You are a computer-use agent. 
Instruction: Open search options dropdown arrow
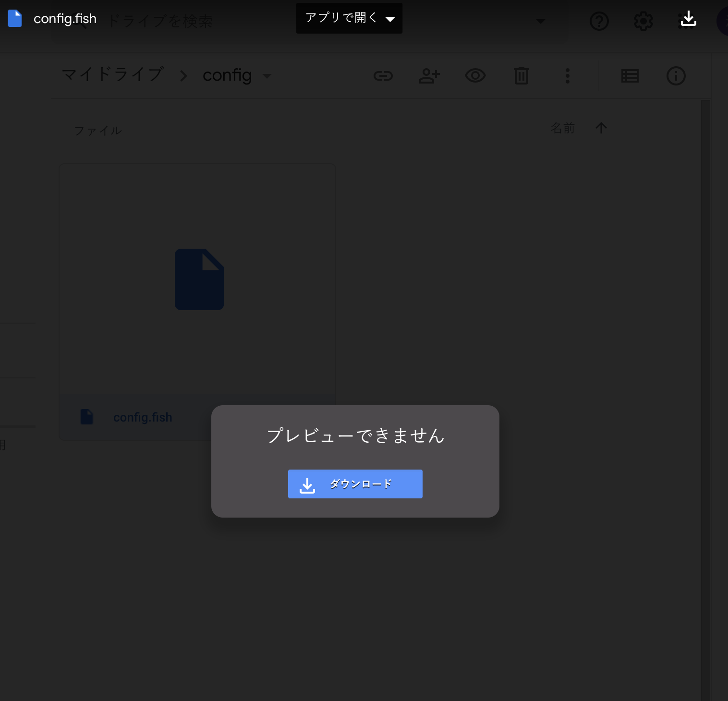pos(540,21)
